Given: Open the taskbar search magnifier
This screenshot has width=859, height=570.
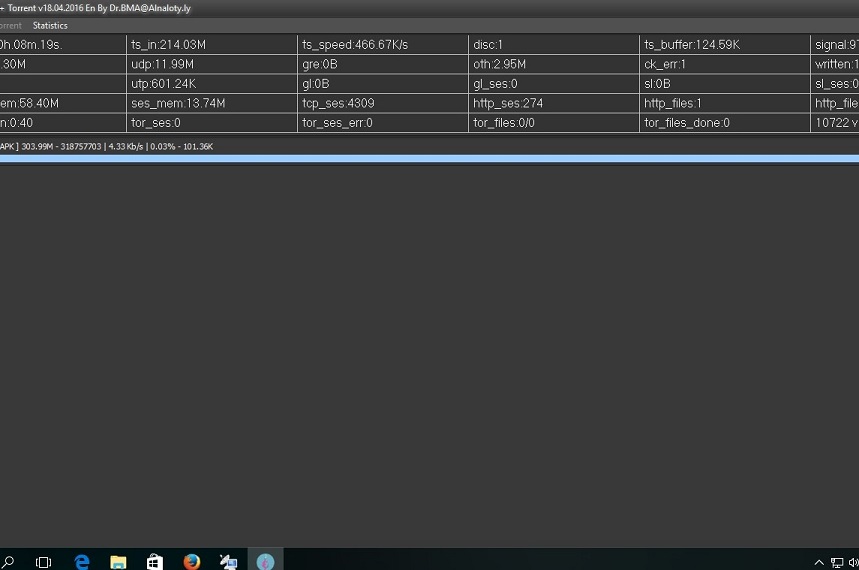Looking at the screenshot, I should (x=8, y=561).
